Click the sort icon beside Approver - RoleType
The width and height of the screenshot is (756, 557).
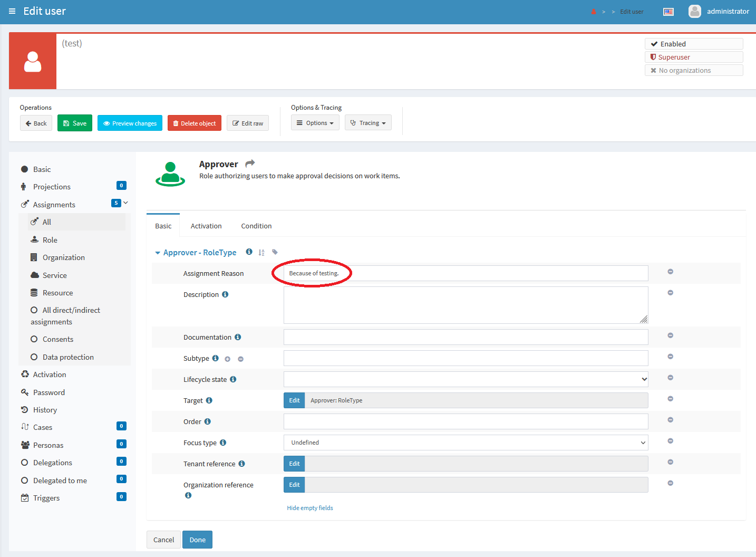pyautogui.click(x=261, y=253)
